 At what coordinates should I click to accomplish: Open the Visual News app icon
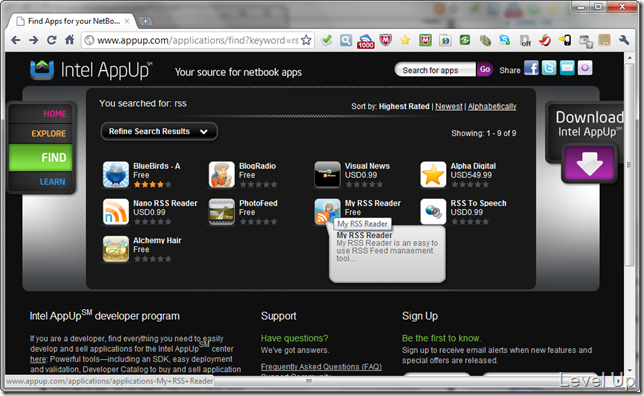click(327, 175)
